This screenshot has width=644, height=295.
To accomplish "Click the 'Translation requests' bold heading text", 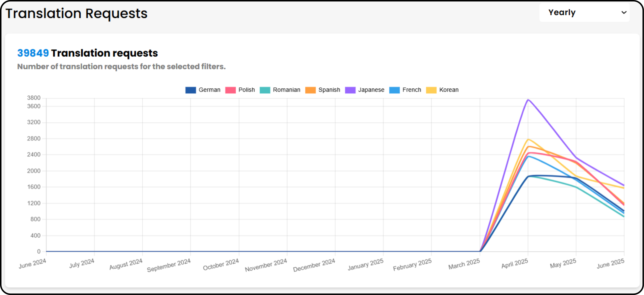I will [105, 53].
